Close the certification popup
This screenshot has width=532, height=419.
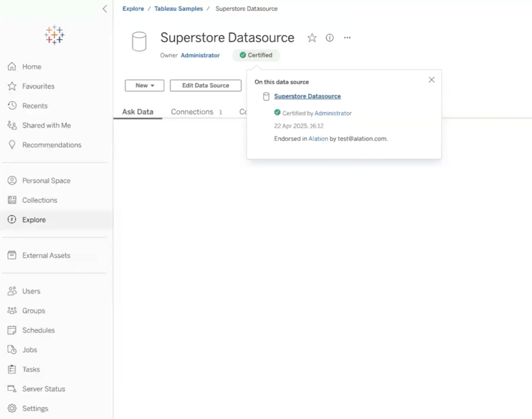pyautogui.click(x=432, y=80)
